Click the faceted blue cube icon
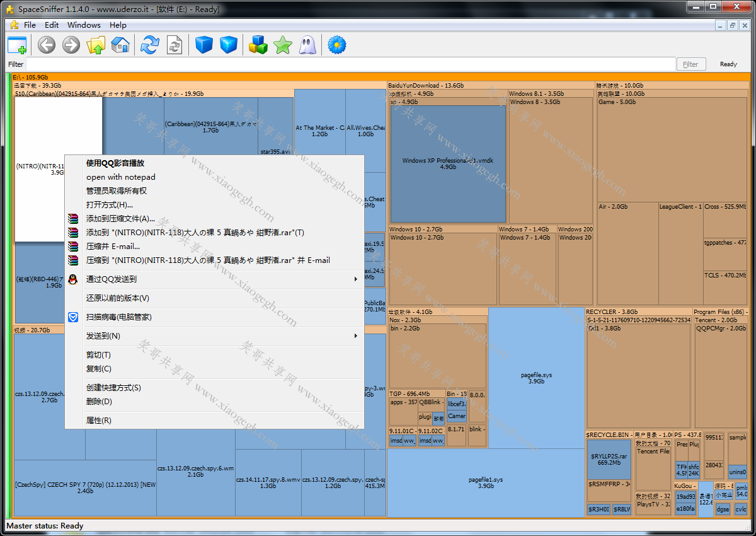Screen dimensions: 756x536 click(229, 45)
